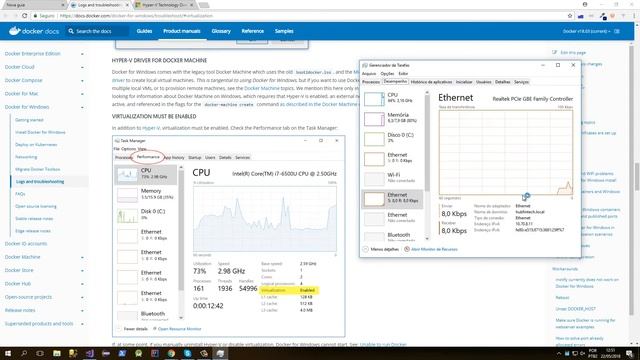Switch to the Usuários tab

[x=484, y=82]
